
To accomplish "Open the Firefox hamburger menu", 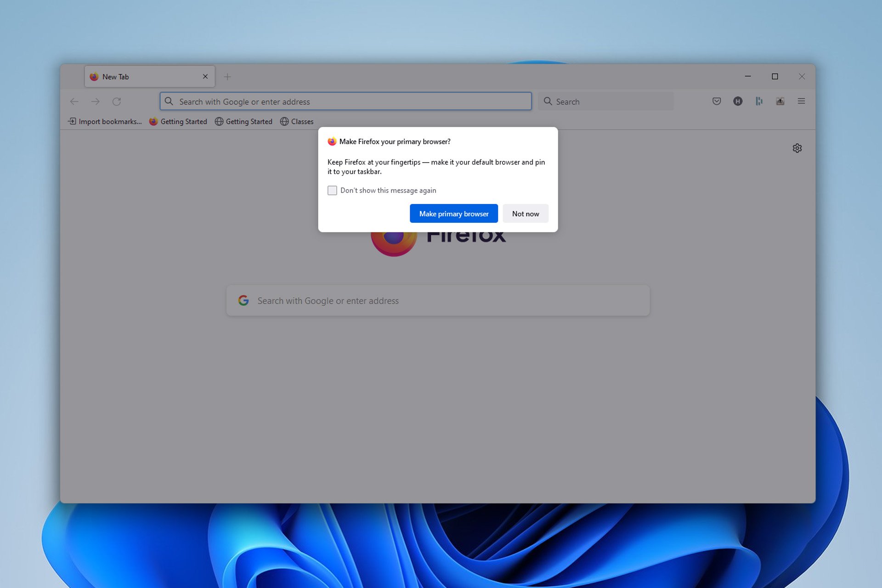I will (x=801, y=101).
